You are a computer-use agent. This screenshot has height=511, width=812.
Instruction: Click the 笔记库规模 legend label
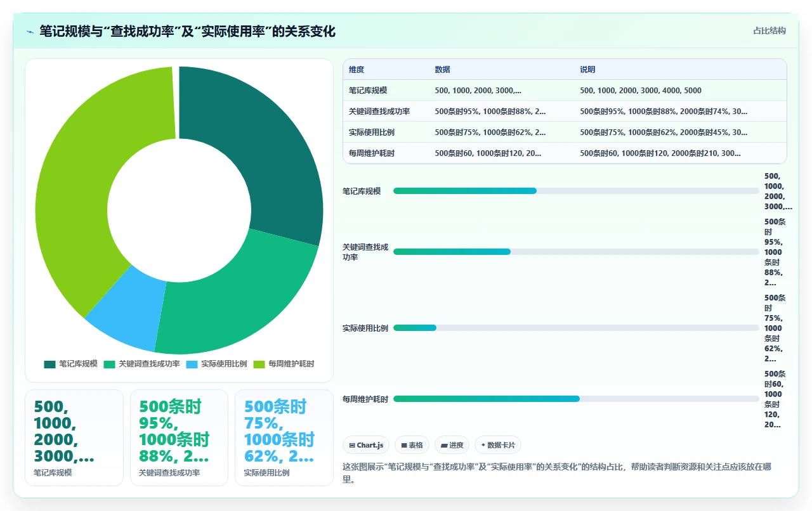point(78,364)
